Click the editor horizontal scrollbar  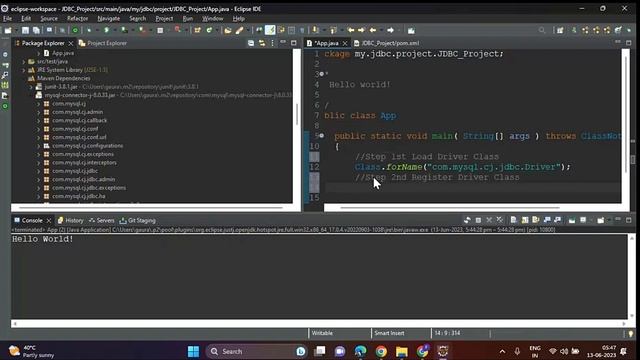450,207
